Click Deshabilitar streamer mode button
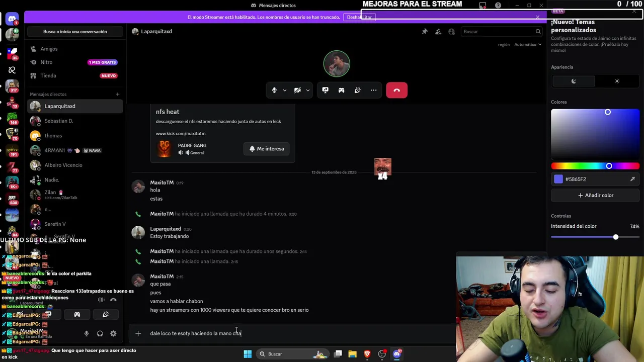The image size is (644, 362). (x=359, y=17)
